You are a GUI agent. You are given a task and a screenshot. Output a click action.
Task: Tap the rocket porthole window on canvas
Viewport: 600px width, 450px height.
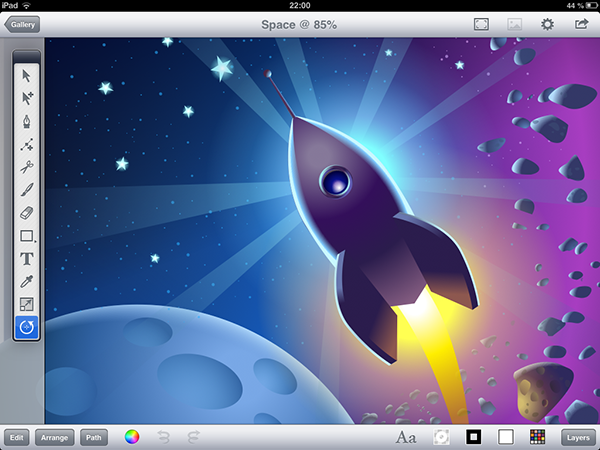pos(336,181)
